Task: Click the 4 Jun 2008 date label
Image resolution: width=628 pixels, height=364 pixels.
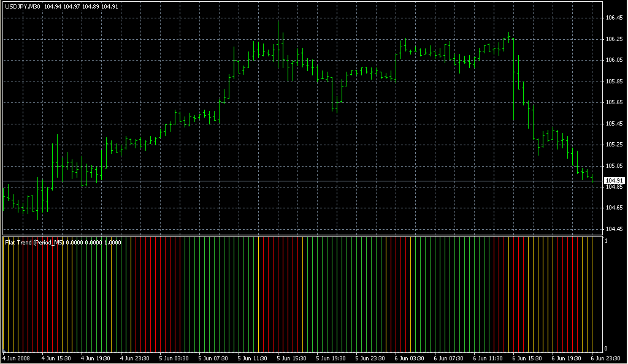Action: point(16,358)
